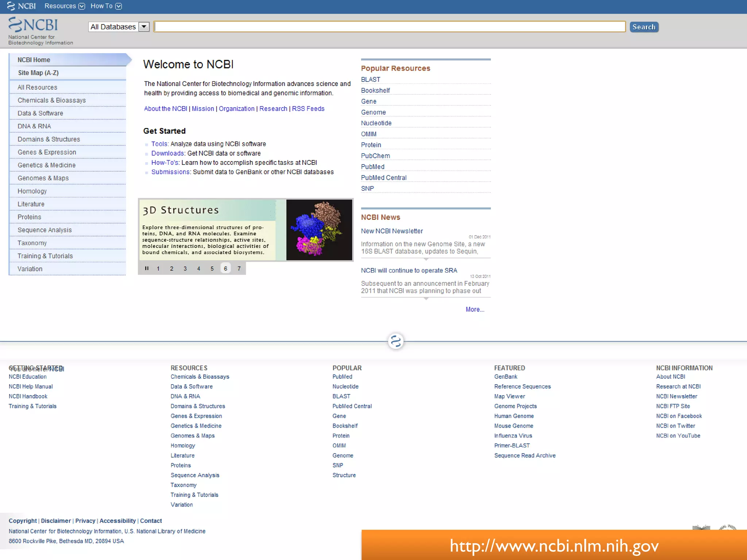Click the Search button
Viewport: 747px width, 560px height.
pyautogui.click(x=644, y=27)
